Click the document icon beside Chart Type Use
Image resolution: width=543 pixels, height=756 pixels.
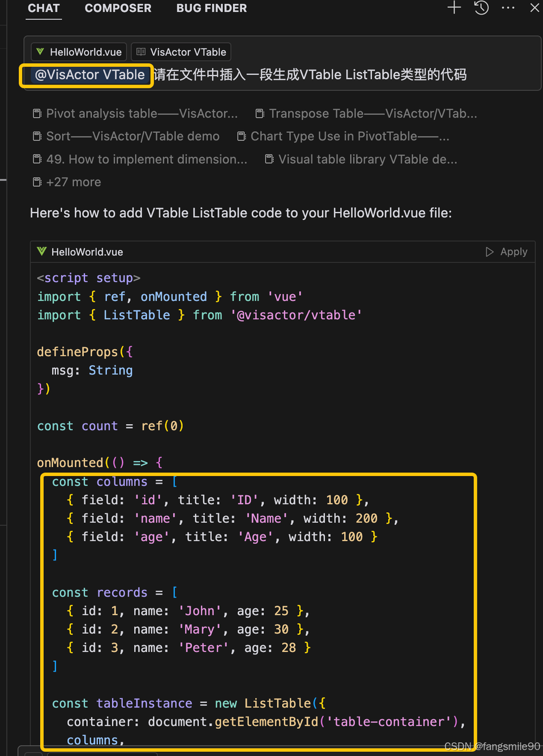point(241,136)
